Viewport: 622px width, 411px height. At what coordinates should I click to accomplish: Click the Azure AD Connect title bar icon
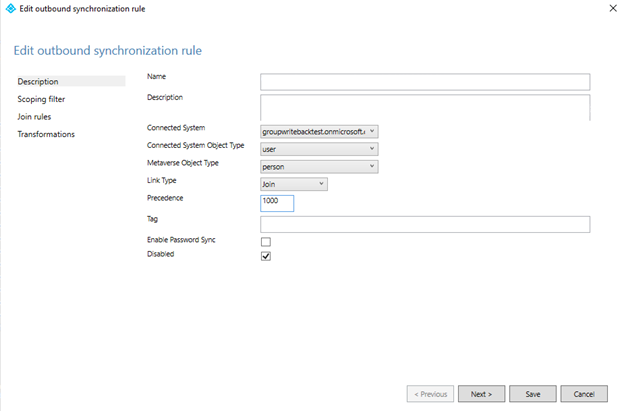11,8
